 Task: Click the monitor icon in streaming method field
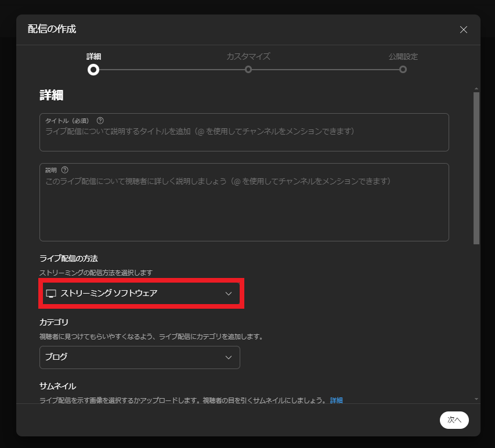point(50,294)
